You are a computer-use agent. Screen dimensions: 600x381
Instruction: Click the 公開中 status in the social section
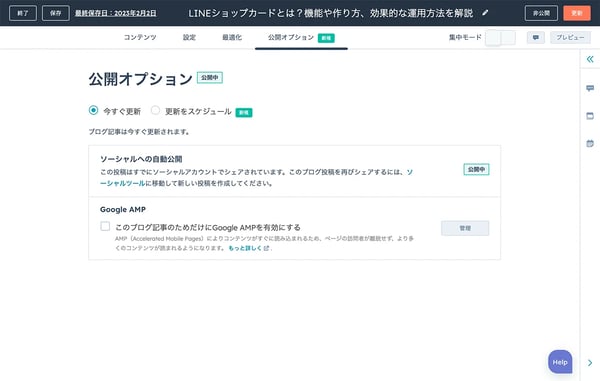[x=476, y=169]
